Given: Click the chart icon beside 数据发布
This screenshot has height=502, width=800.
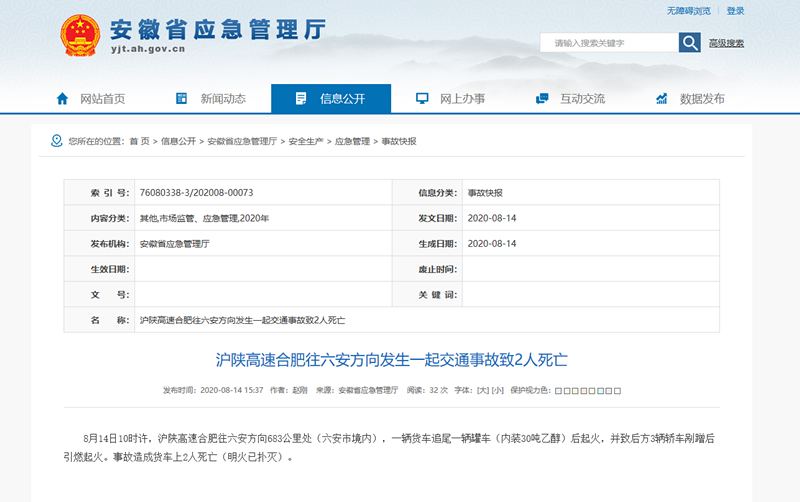Looking at the screenshot, I should point(662,98).
